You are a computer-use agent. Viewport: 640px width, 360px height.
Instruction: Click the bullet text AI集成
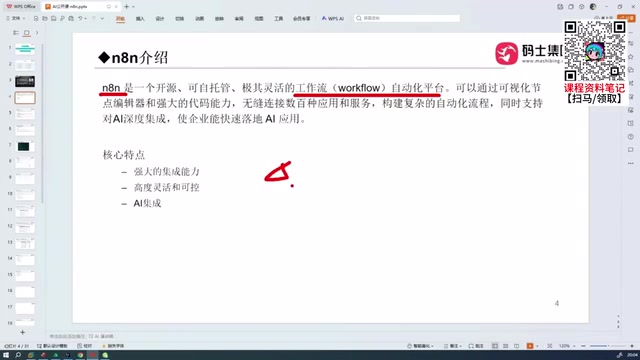147,203
